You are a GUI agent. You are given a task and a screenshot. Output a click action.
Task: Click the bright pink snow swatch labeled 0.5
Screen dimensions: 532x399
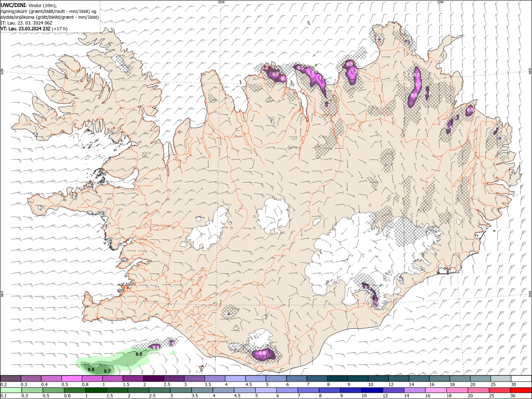coord(71,378)
